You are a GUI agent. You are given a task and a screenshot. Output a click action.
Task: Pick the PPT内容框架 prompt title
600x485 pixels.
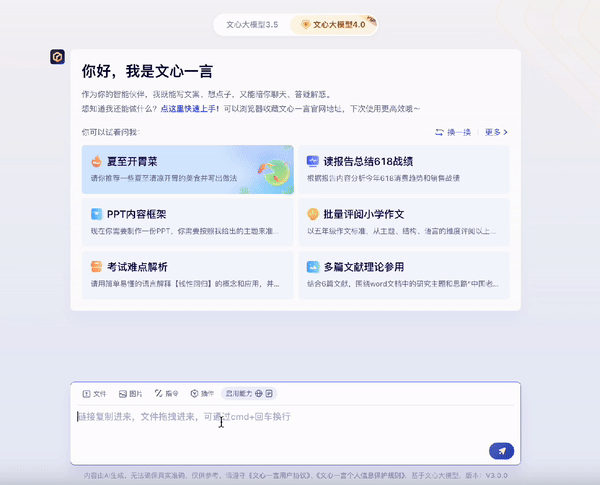click(137, 214)
